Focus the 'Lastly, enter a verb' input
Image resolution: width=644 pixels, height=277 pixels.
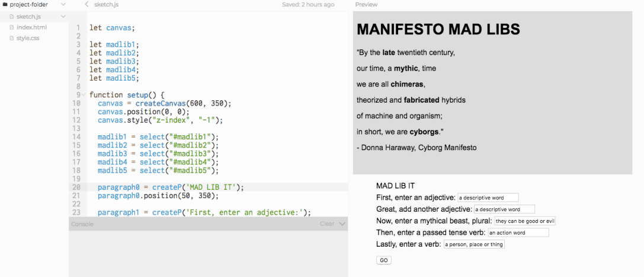pyautogui.click(x=473, y=244)
